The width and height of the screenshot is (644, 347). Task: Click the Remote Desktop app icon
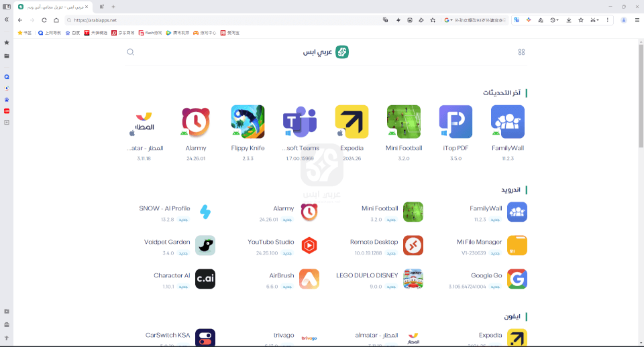[x=413, y=245]
